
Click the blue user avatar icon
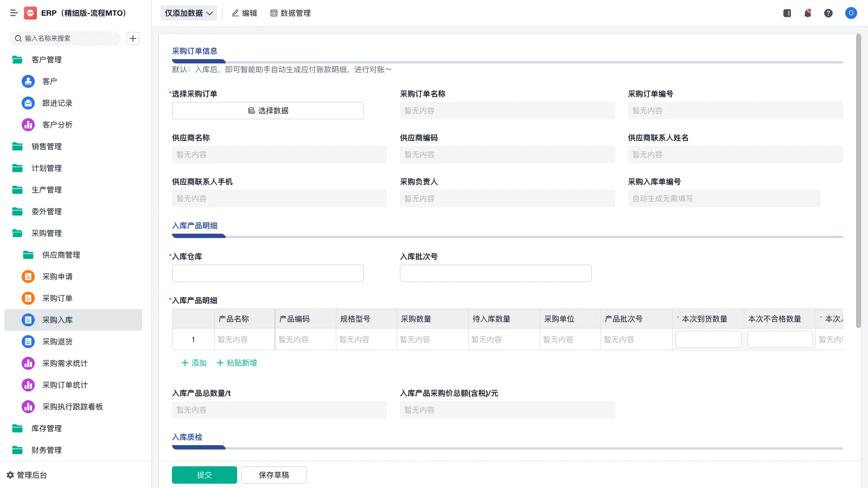click(x=851, y=13)
